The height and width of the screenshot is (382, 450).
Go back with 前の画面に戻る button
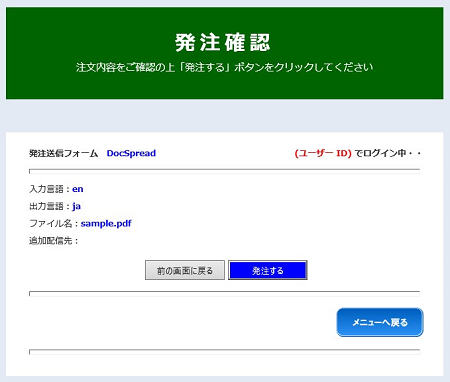click(185, 270)
